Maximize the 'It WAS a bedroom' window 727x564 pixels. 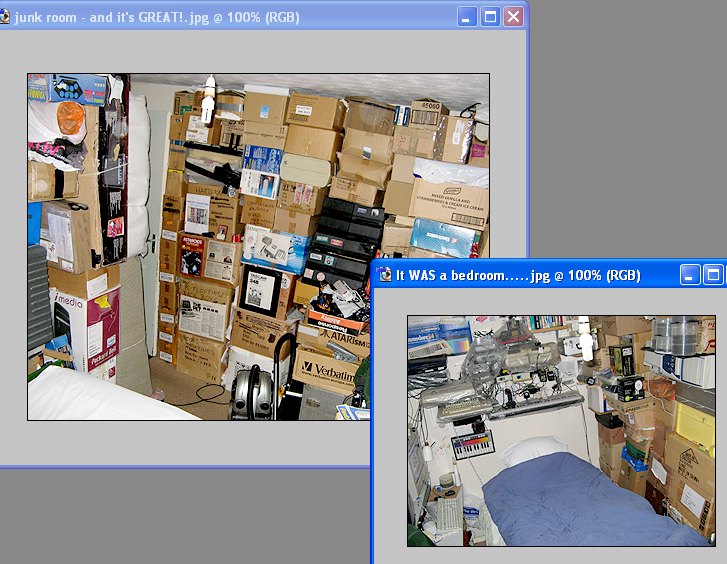[713, 274]
